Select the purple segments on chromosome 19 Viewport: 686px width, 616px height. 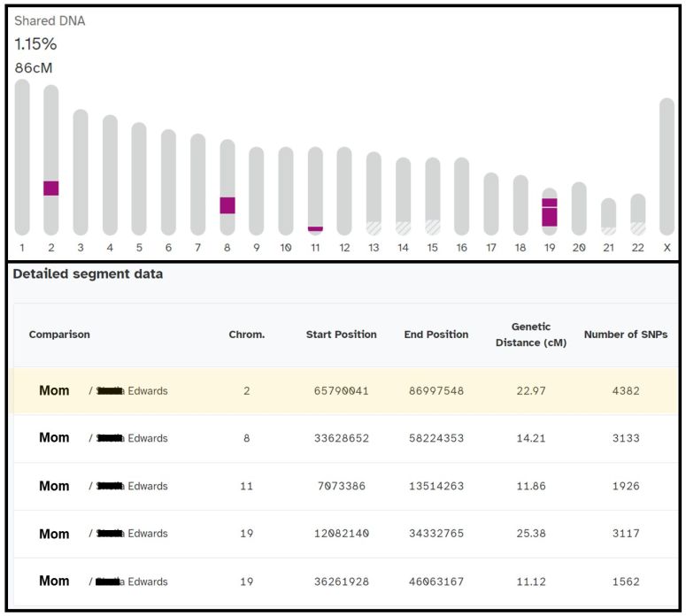click(x=550, y=213)
